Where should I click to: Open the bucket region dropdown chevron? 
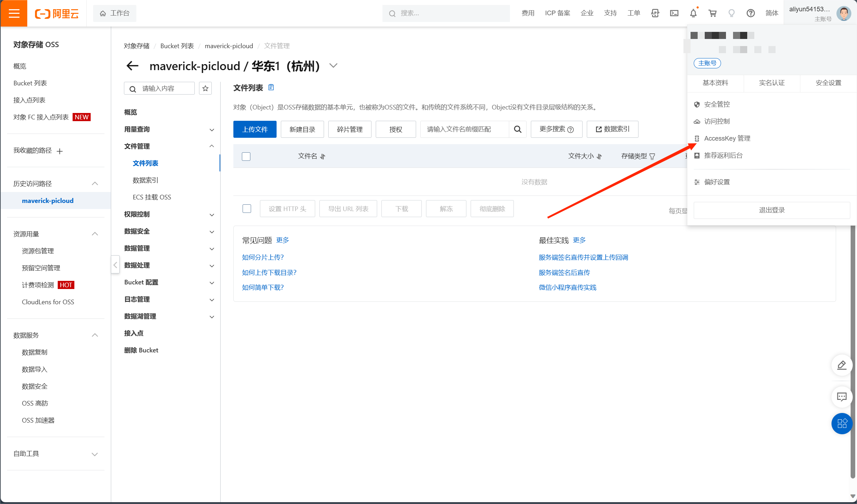[333, 66]
